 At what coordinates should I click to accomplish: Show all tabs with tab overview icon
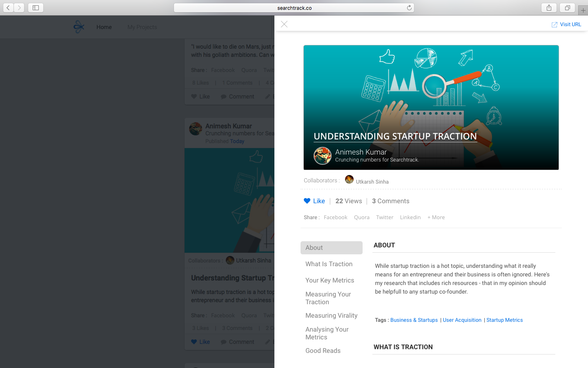click(x=568, y=8)
